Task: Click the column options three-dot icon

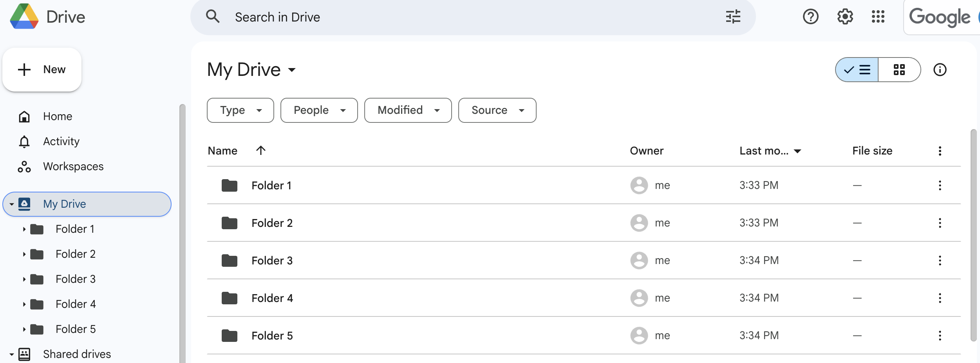Action: (x=940, y=151)
